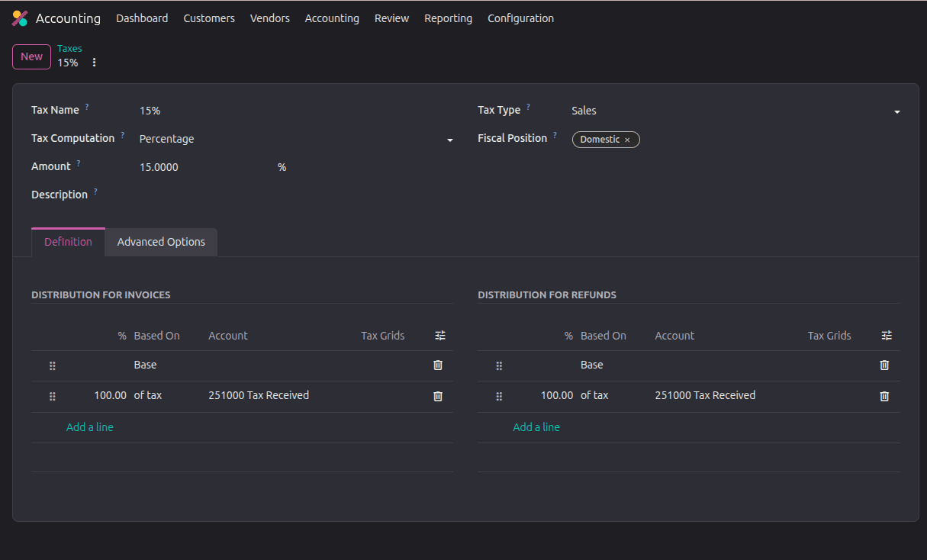Show help tooltip for Amount

78,164
